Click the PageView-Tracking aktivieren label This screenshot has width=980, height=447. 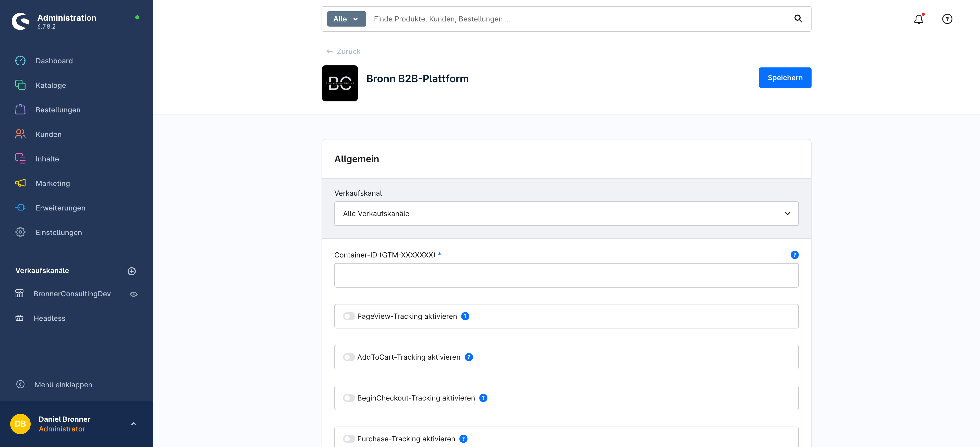click(x=407, y=316)
